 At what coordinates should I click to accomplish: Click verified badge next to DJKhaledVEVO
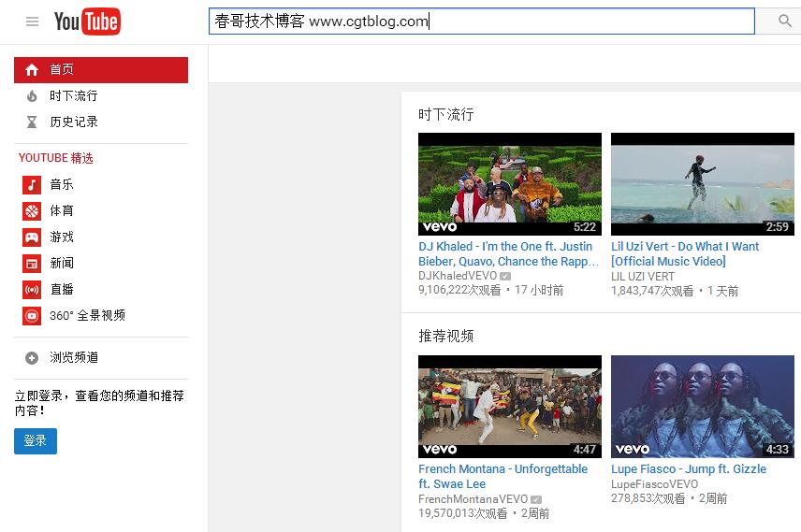505,276
